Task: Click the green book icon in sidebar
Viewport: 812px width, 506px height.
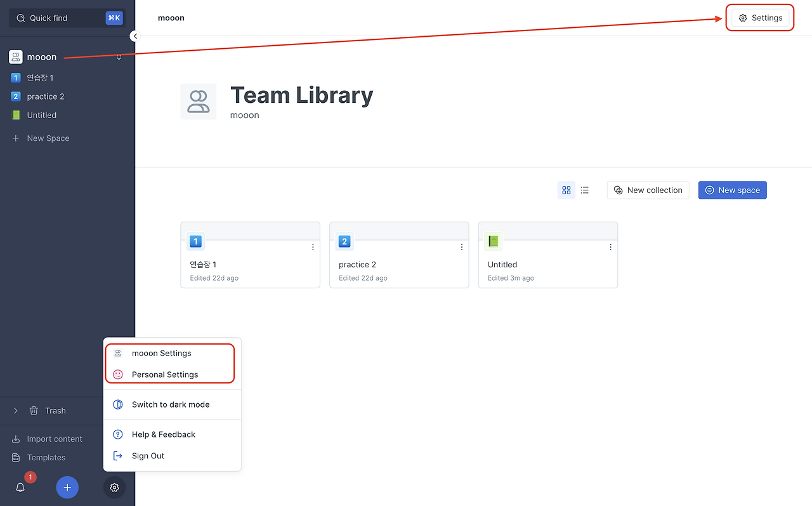Action: pos(16,115)
